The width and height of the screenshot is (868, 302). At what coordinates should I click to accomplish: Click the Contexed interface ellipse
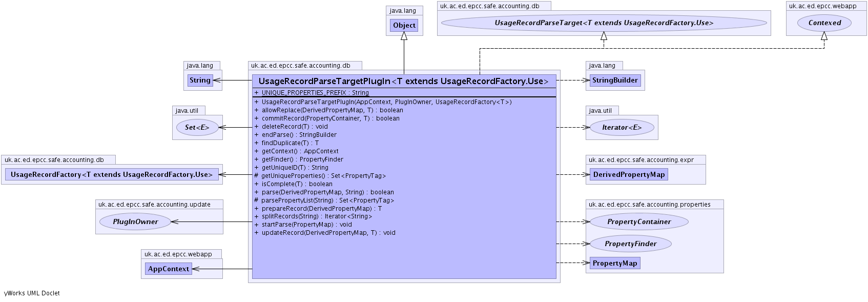click(x=824, y=23)
